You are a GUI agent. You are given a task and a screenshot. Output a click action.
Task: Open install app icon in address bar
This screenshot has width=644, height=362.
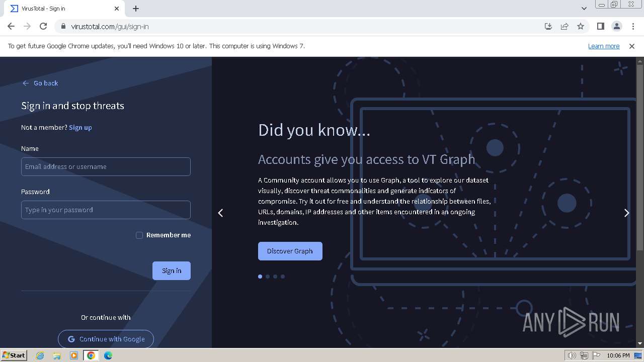548,26
